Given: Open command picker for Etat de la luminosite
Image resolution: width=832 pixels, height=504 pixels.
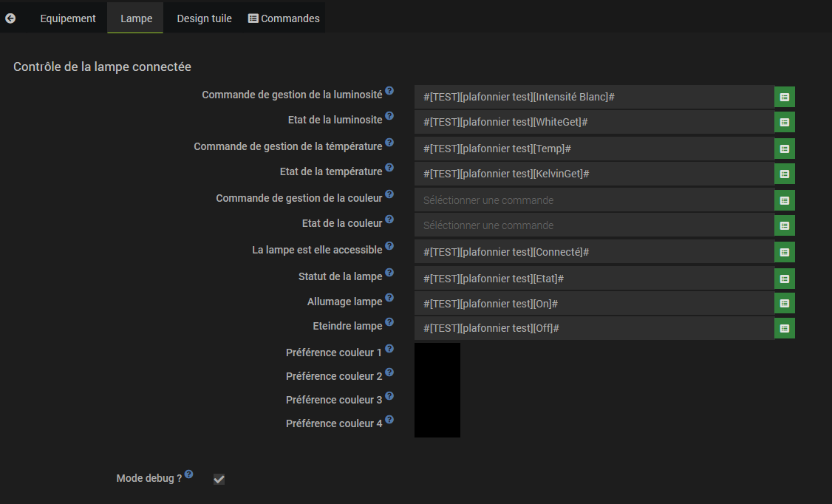Looking at the screenshot, I should coord(785,122).
